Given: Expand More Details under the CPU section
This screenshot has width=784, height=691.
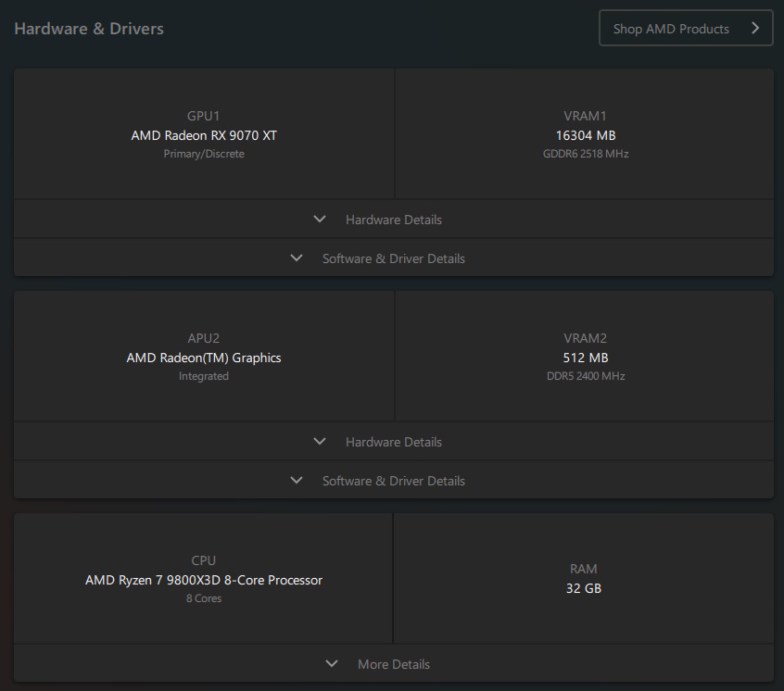Looking at the screenshot, I should (394, 664).
